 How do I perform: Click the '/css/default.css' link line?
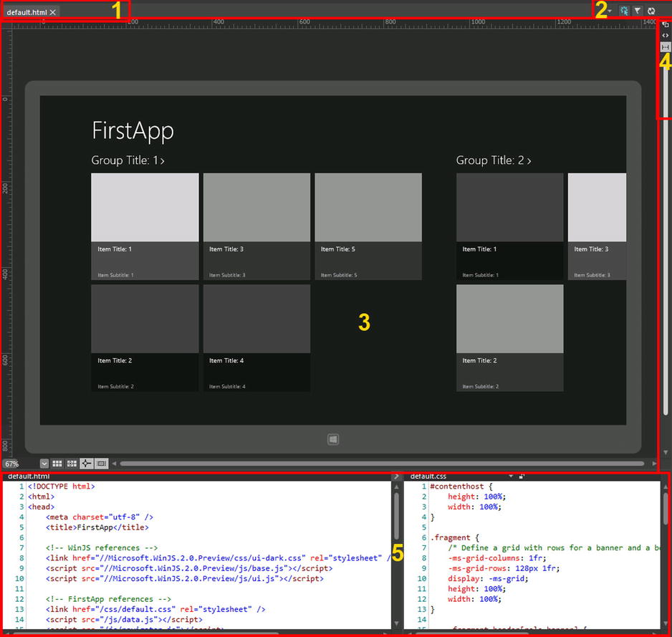coord(155,610)
